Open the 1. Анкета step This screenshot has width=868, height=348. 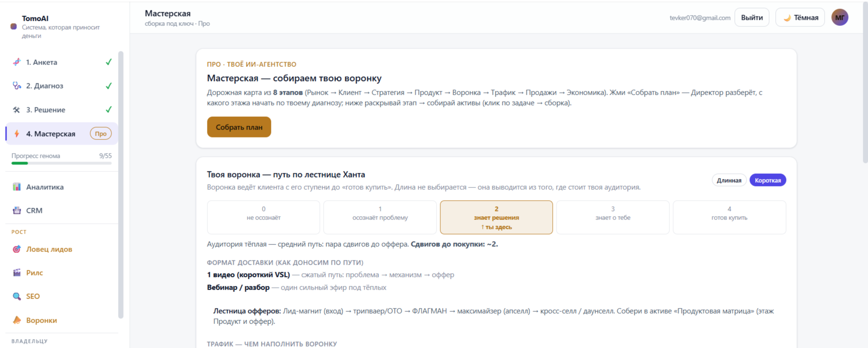click(62, 62)
